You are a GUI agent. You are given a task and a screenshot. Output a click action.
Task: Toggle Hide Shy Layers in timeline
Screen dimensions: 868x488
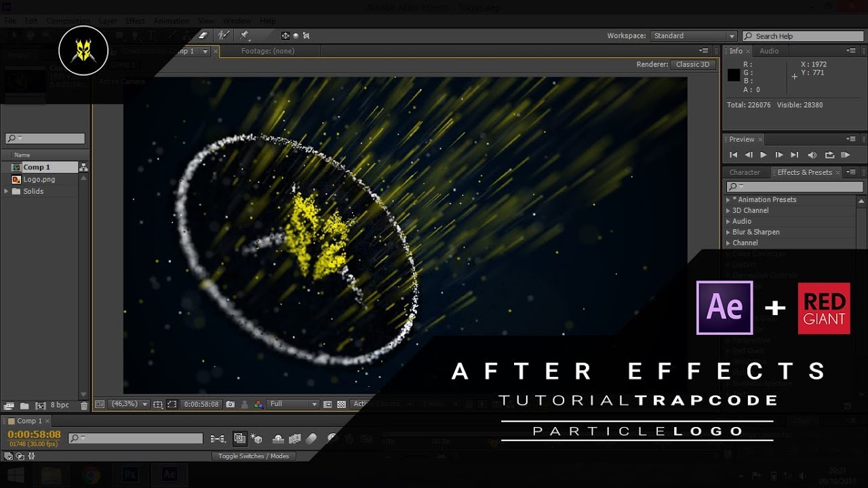pos(278,439)
